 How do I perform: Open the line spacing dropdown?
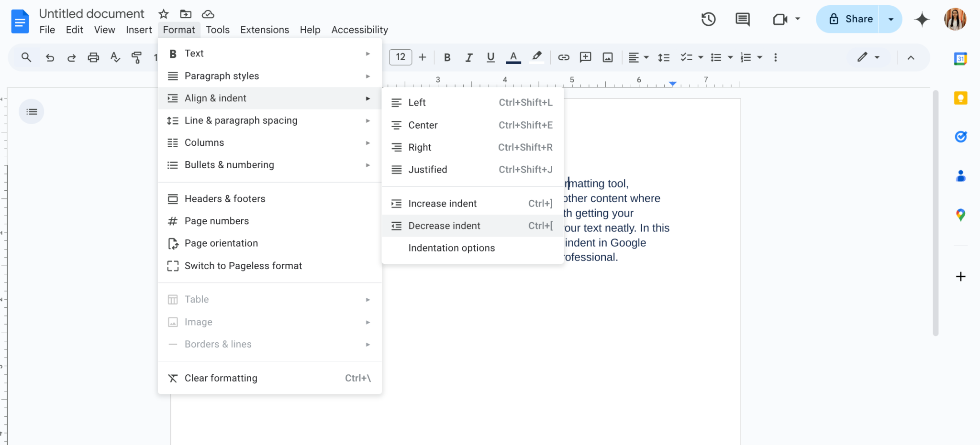click(664, 57)
